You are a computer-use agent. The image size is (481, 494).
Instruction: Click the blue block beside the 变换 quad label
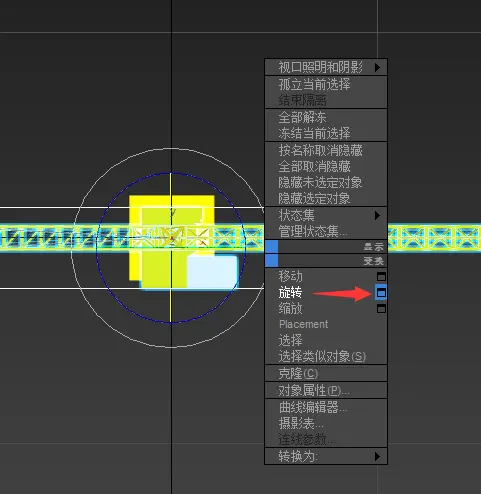[271, 260]
